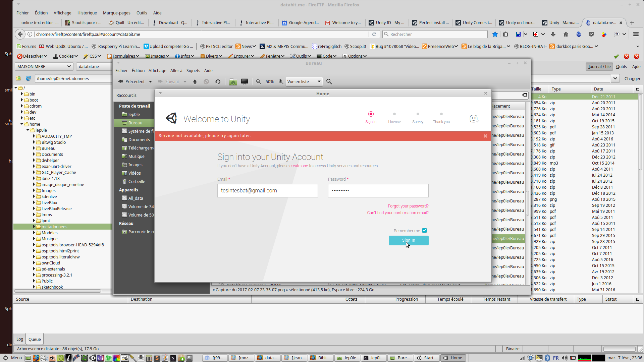Switch to the Queue tab

click(x=35, y=339)
